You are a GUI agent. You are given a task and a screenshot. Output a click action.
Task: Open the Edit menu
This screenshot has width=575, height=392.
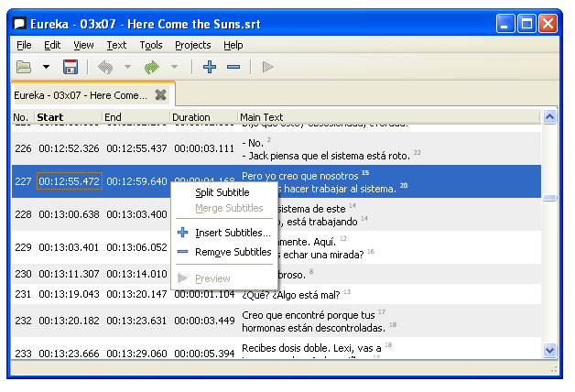pyautogui.click(x=52, y=45)
